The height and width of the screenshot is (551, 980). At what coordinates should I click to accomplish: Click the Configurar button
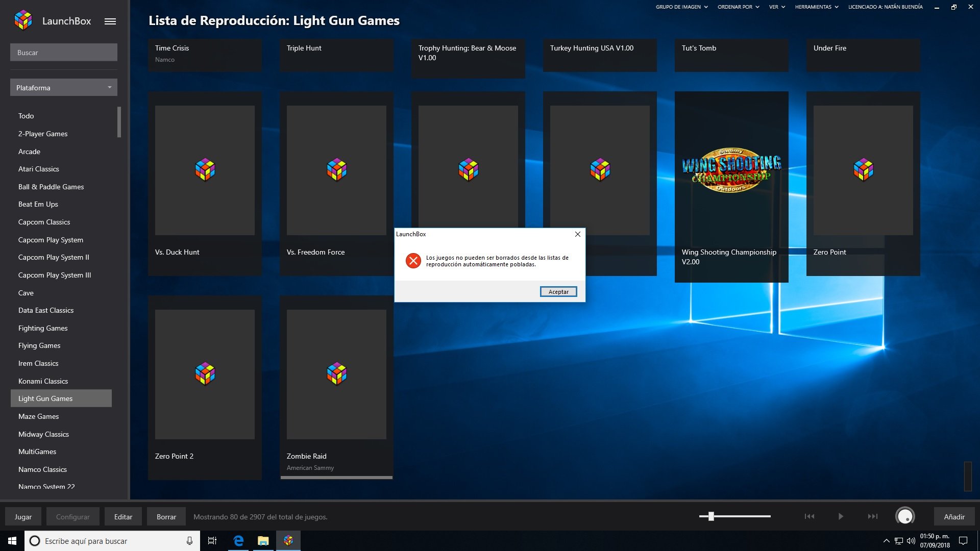point(72,516)
